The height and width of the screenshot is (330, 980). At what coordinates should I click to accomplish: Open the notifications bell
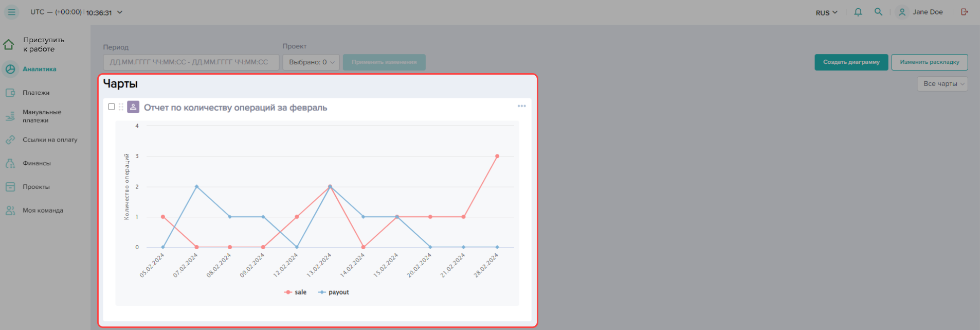tap(858, 12)
